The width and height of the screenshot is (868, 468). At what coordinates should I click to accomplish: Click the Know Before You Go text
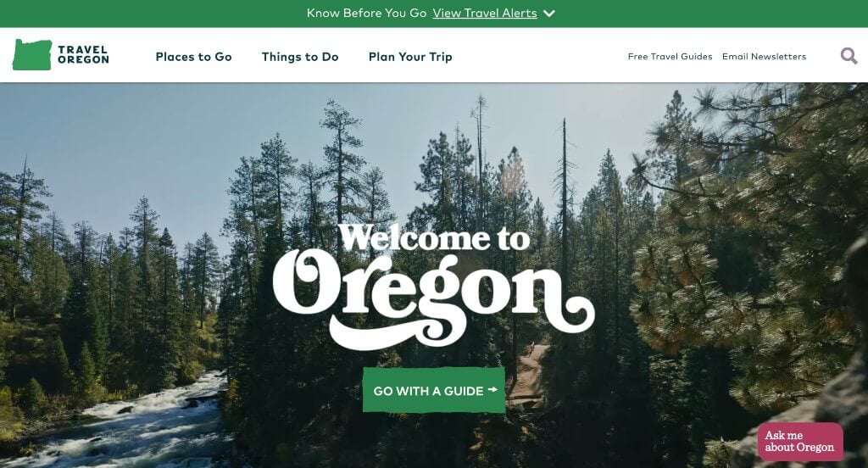pyautogui.click(x=366, y=14)
